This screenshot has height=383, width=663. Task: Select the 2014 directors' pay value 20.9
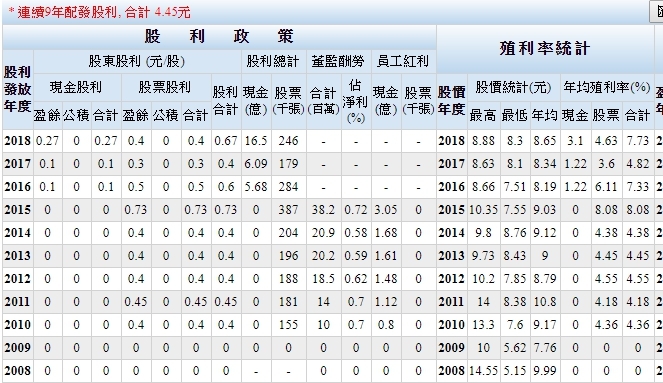click(x=323, y=233)
